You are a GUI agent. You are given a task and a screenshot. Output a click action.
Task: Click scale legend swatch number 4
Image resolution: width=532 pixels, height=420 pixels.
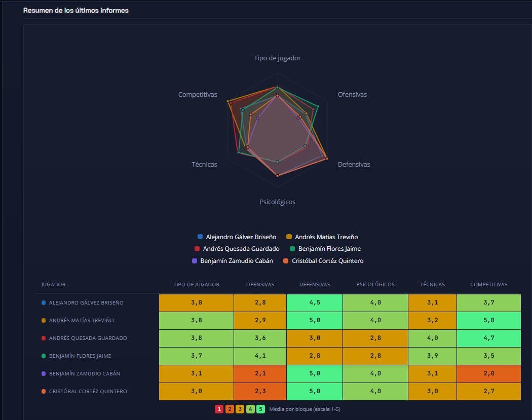click(x=250, y=409)
